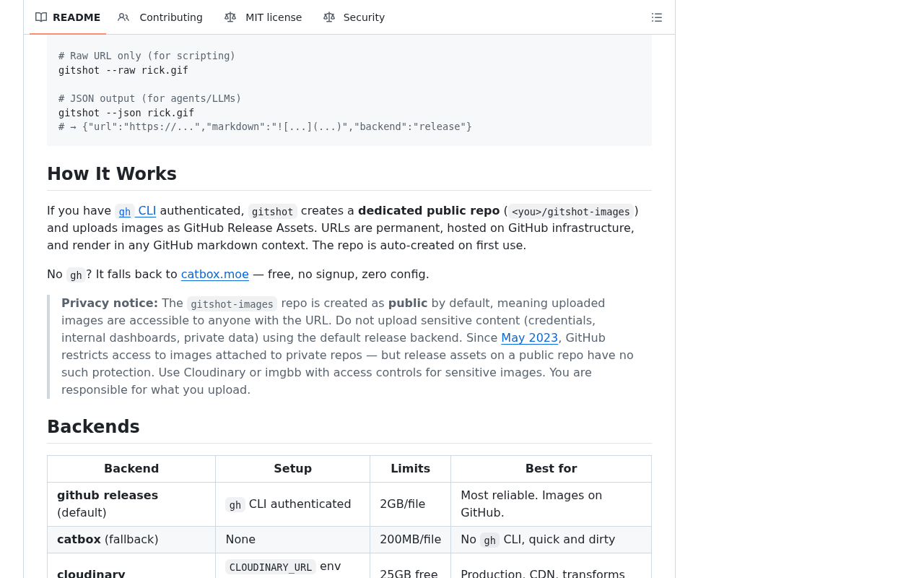
Task: Click the Contributing people icon
Action: (123, 17)
